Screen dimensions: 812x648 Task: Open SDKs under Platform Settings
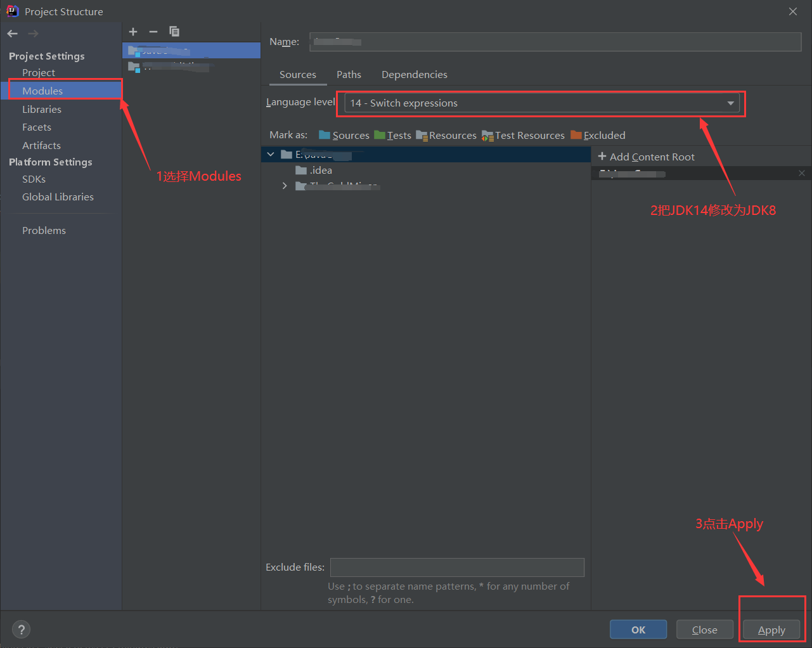click(x=34, y=179)
